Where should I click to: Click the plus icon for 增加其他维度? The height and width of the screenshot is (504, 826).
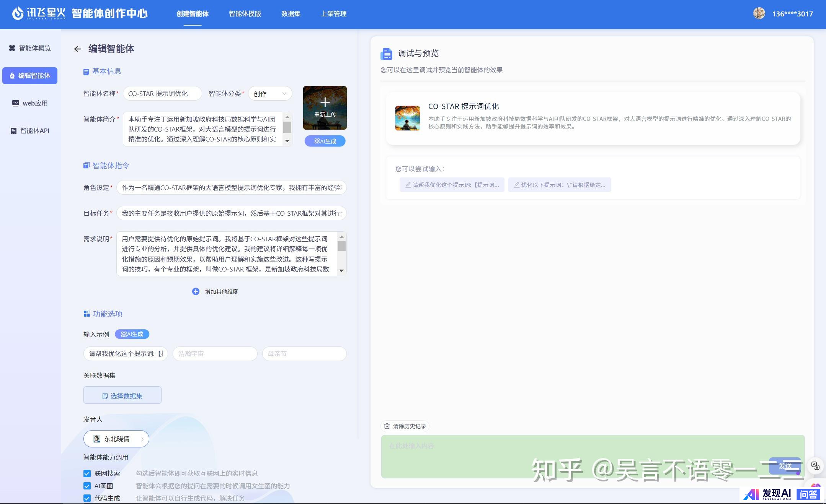196,291
